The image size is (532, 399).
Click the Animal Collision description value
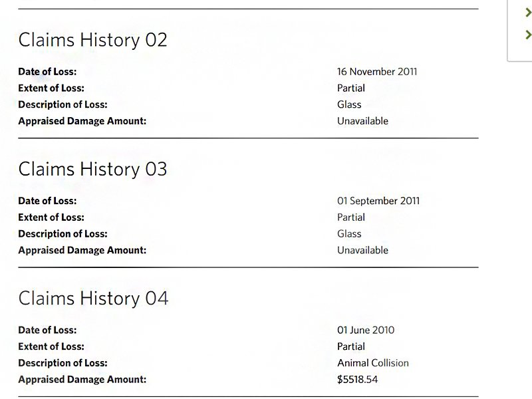click(x=373, y=363)
